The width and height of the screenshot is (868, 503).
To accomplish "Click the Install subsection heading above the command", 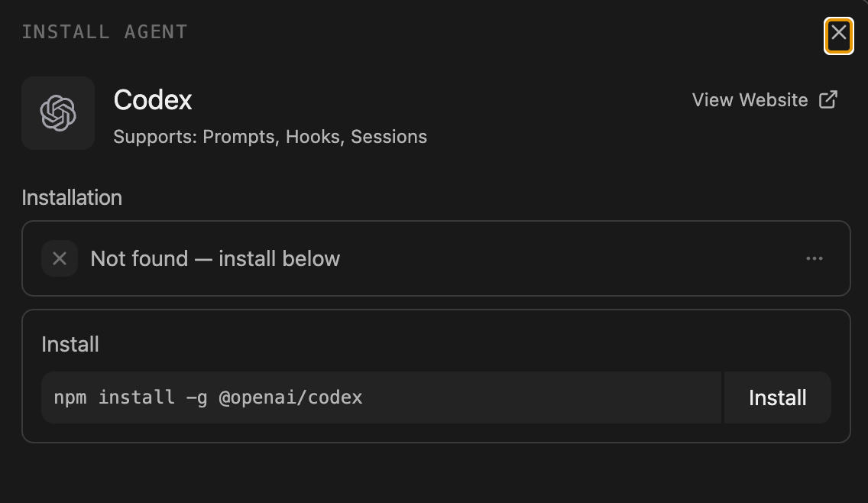I will click(70, 345).
